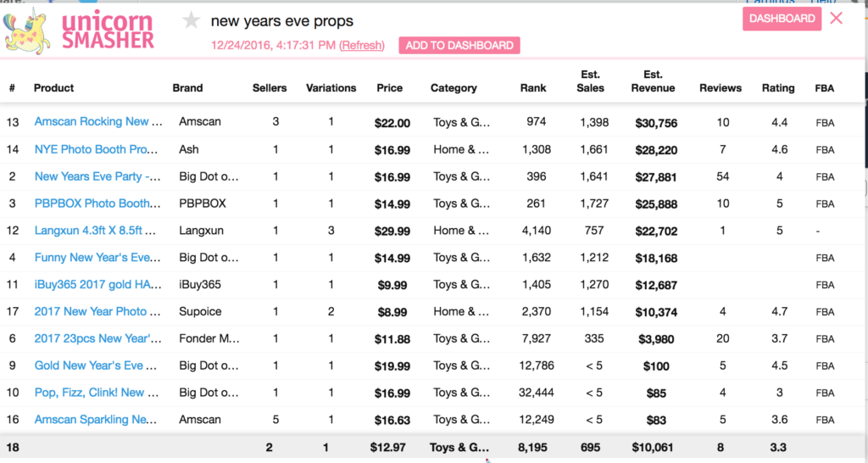Click the Unicorn Smasher unicorn logo

(x=26, y=31)
